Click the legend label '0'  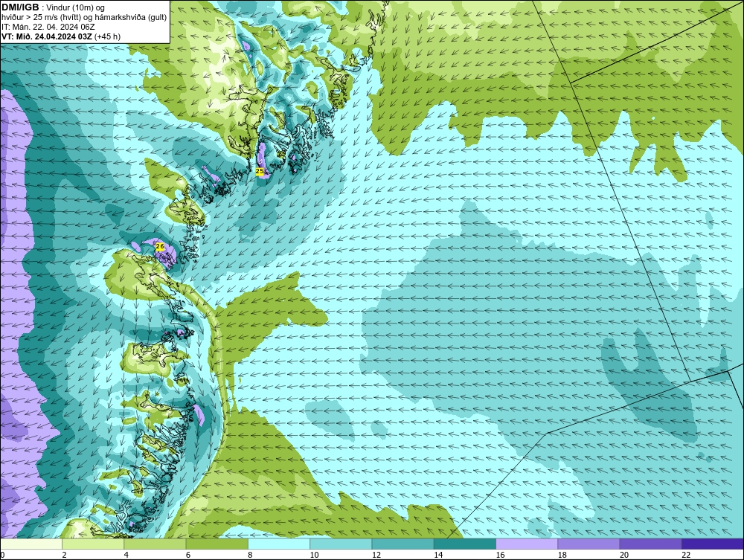tap(2, 556)
